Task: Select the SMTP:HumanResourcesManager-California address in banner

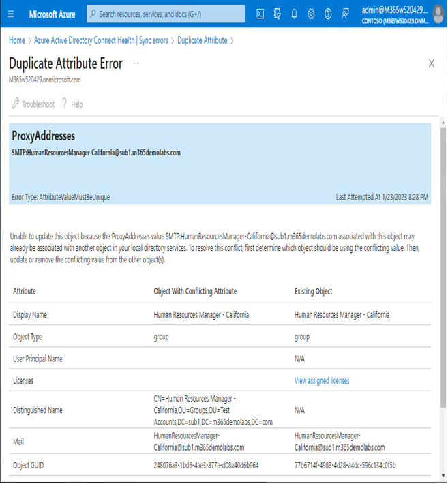Action: pyautogui.click(x=96, y=153)
